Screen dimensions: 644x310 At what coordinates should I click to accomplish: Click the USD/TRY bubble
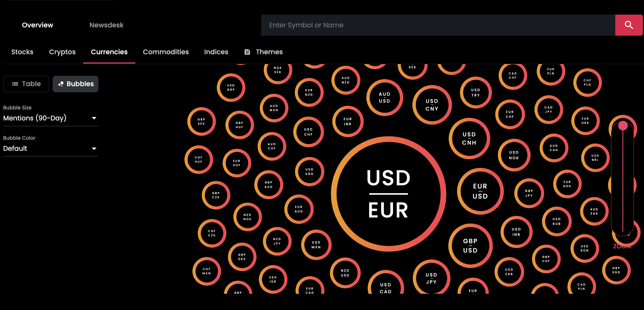(x=476, y=93)
